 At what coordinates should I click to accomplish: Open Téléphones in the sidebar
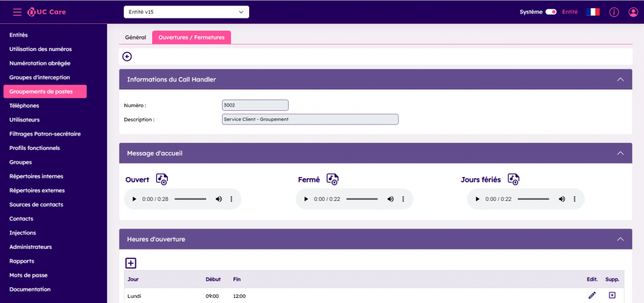tap(24, 106)
